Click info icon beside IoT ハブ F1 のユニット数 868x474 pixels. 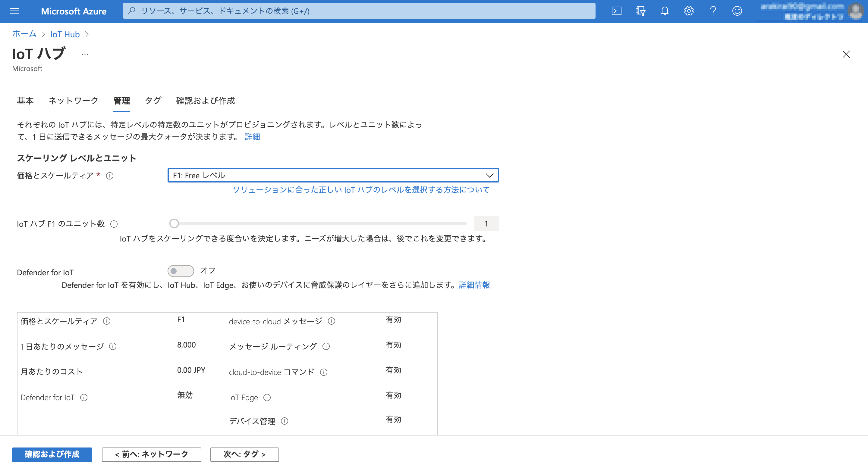pyautogui.click(x=114, y=224)
